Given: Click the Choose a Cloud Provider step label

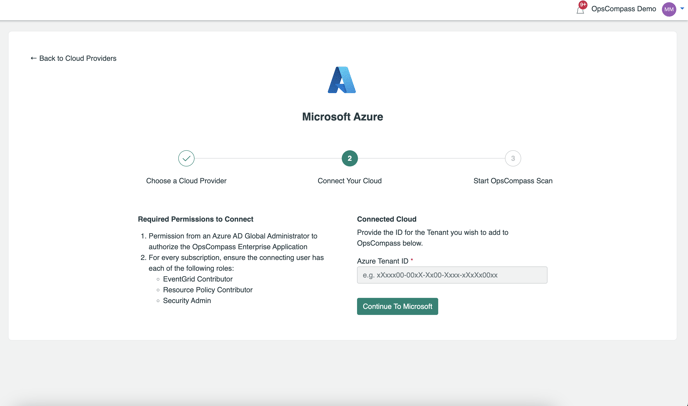Looking at the screenshot, I should [x=186, y=181].
